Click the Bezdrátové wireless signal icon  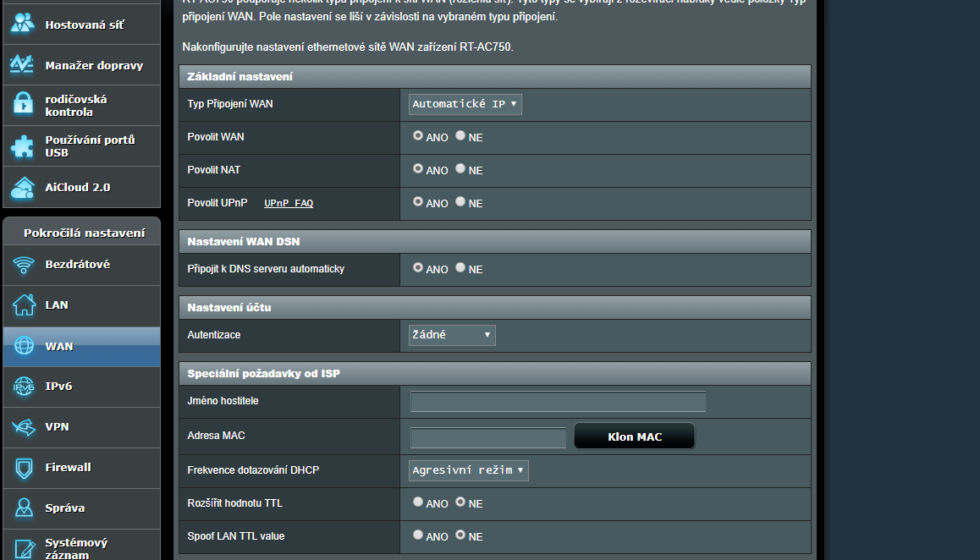tap(23, 265)
